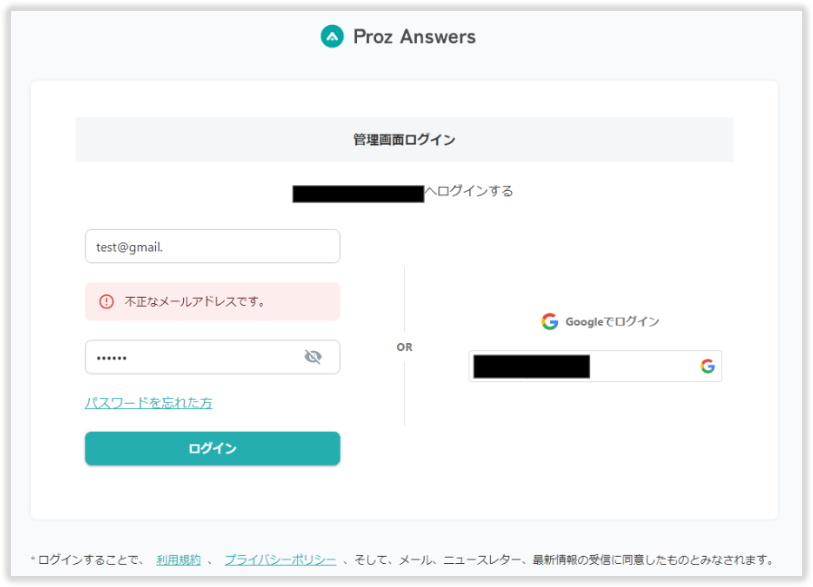Click the OR divider label
The width and height of the screenshot is (813, 587).
click(x=404, y=347)
